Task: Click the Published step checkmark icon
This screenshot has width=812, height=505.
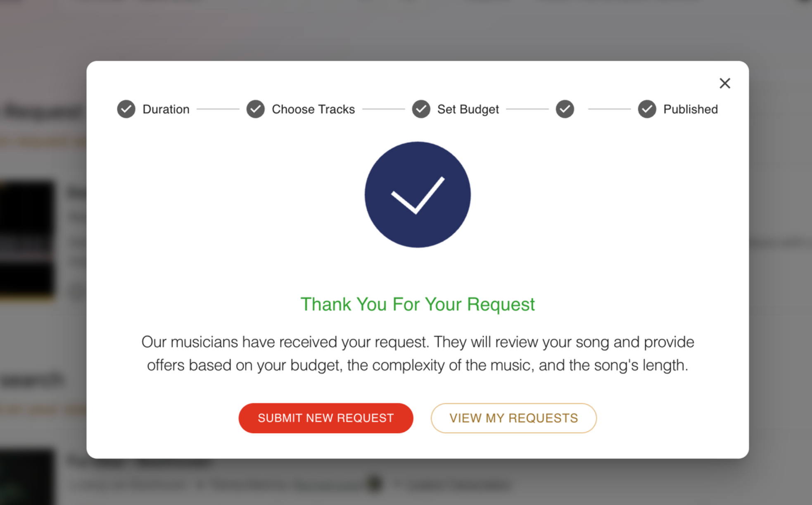Action: coord(647,109)
